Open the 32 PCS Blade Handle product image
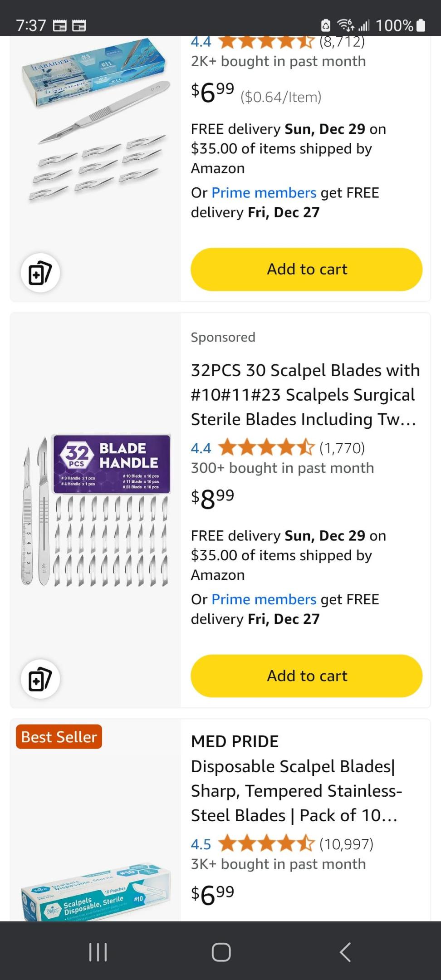The image size is (441, 980). tap(96, 510)
